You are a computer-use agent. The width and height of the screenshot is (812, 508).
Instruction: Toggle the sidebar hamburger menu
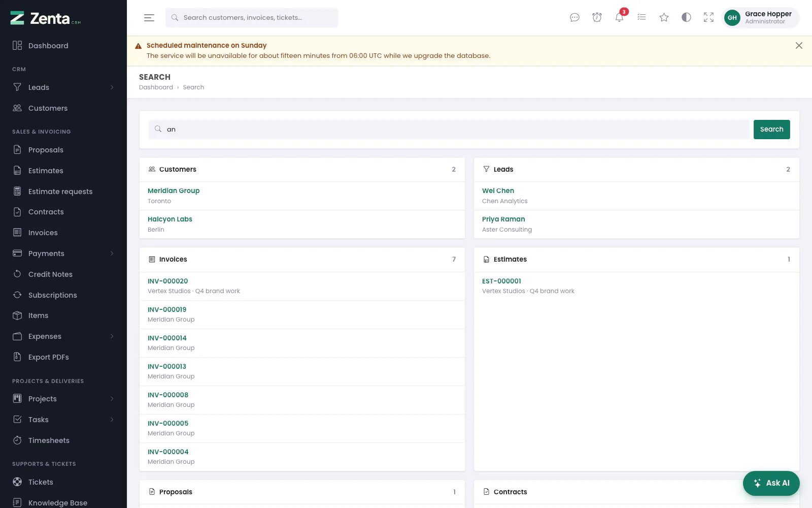[149, 18]
